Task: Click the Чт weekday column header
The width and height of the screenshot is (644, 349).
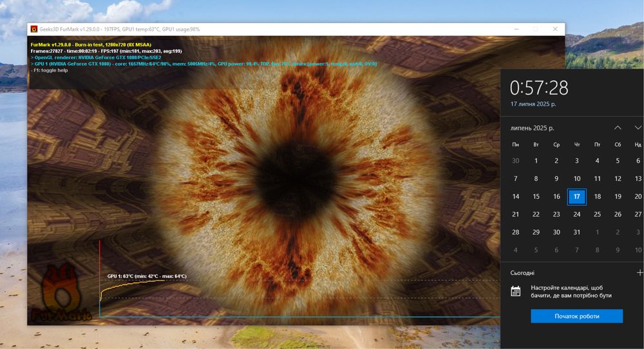Action: click(576, 144)
